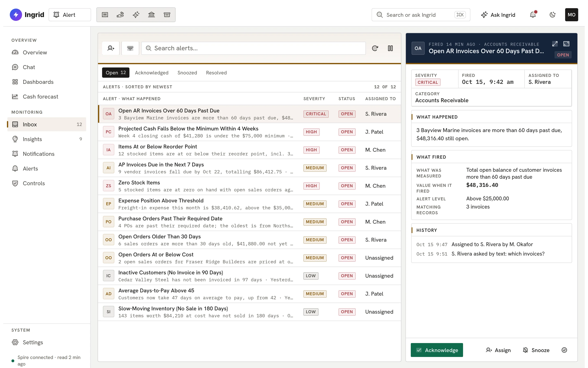Viewport: 588px width, 368px height.
Task: Refresh the alerts list
Action: [375, 48]
